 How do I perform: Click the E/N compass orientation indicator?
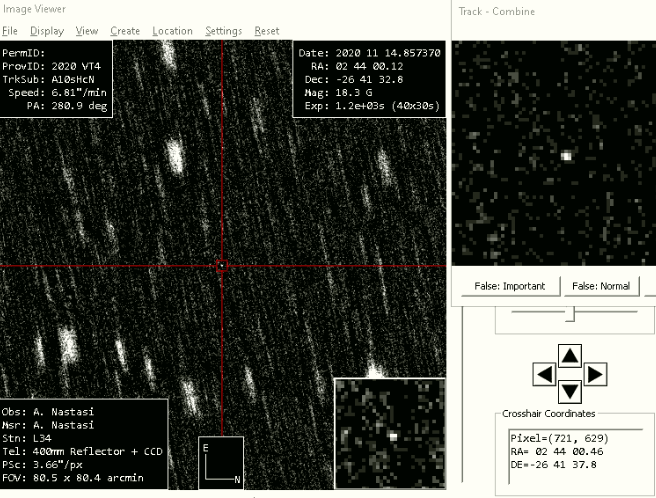point(221,462)
